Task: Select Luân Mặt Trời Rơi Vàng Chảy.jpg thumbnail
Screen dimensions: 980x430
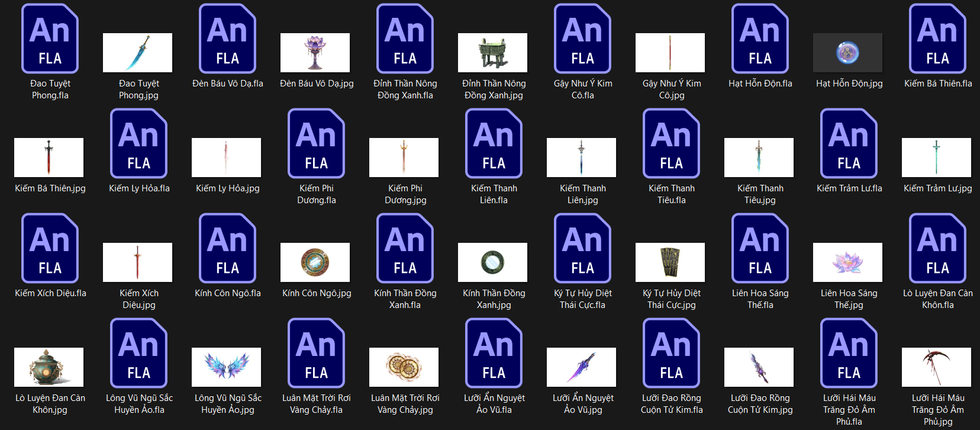Action: point(404,367)
